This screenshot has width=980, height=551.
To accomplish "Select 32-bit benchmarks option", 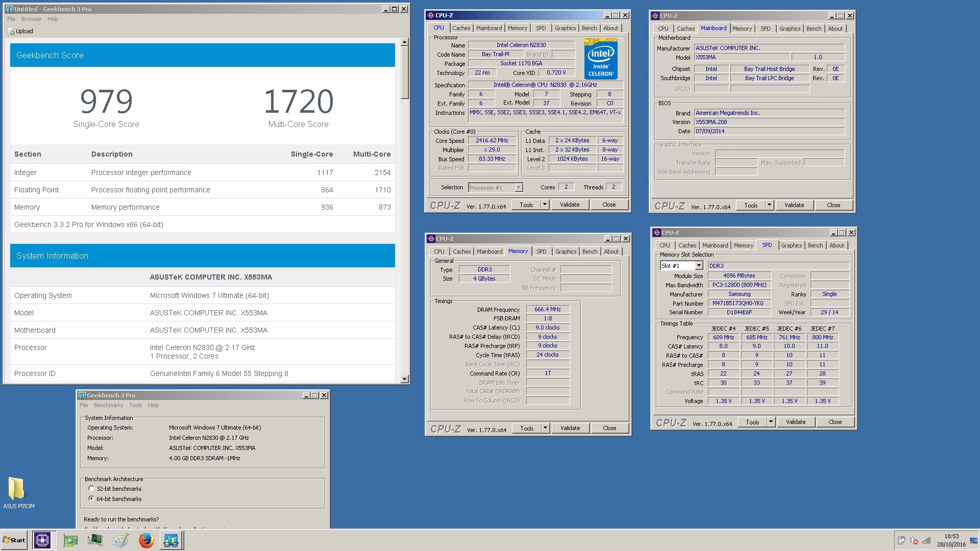I will (91, 488).
